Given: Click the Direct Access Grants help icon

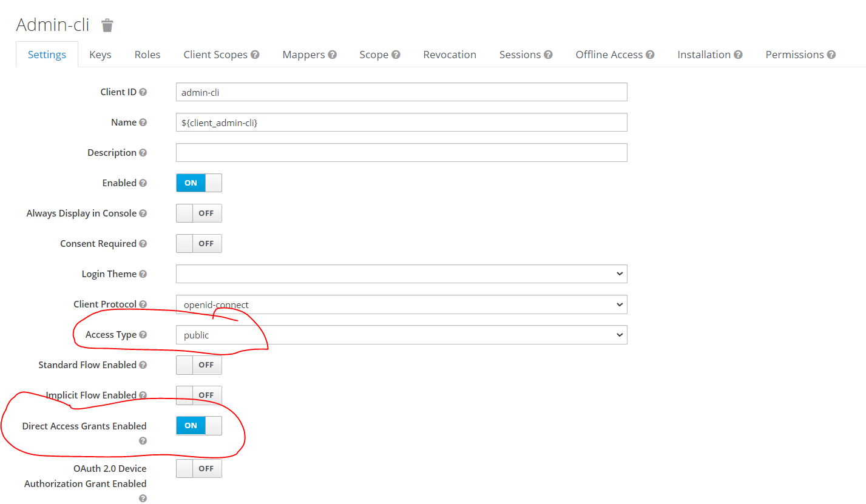Looking at the screenshot, I should click(143, 441).
